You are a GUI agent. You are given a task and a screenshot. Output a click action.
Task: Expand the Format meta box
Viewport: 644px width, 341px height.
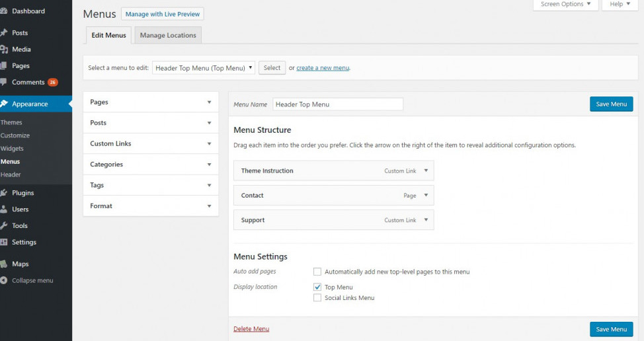[209, 206]
